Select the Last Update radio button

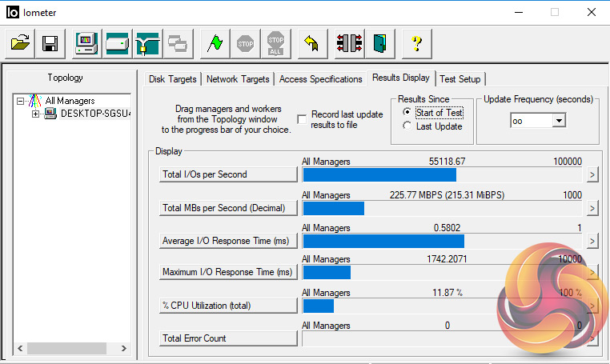tap(407, 126)
